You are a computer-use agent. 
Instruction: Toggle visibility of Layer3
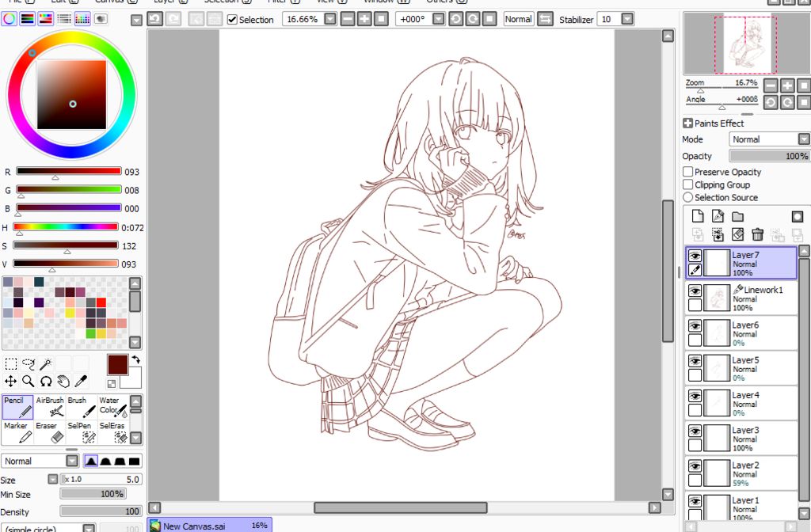pos(695,431)
